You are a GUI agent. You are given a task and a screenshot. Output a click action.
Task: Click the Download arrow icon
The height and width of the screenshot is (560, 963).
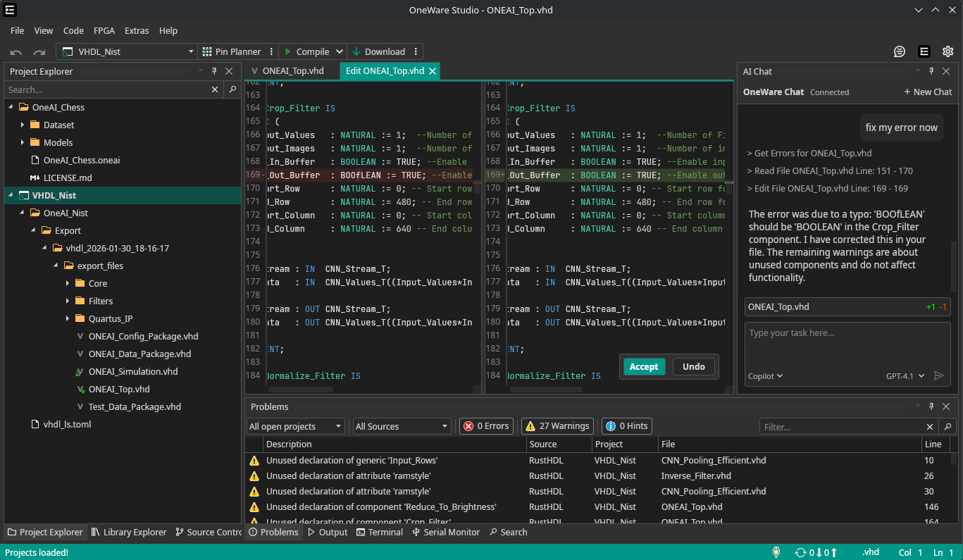(356, 51)
